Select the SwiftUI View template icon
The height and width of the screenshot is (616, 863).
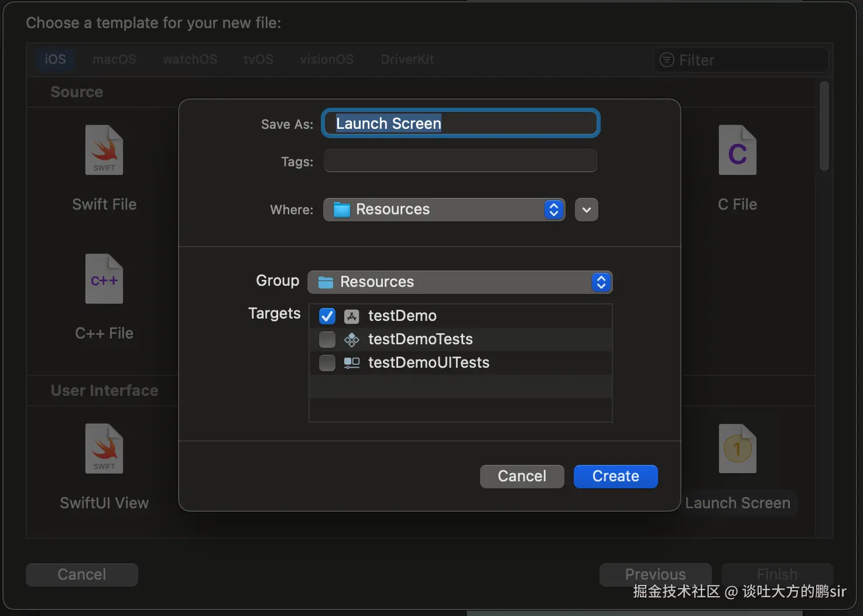pos(104,449)
